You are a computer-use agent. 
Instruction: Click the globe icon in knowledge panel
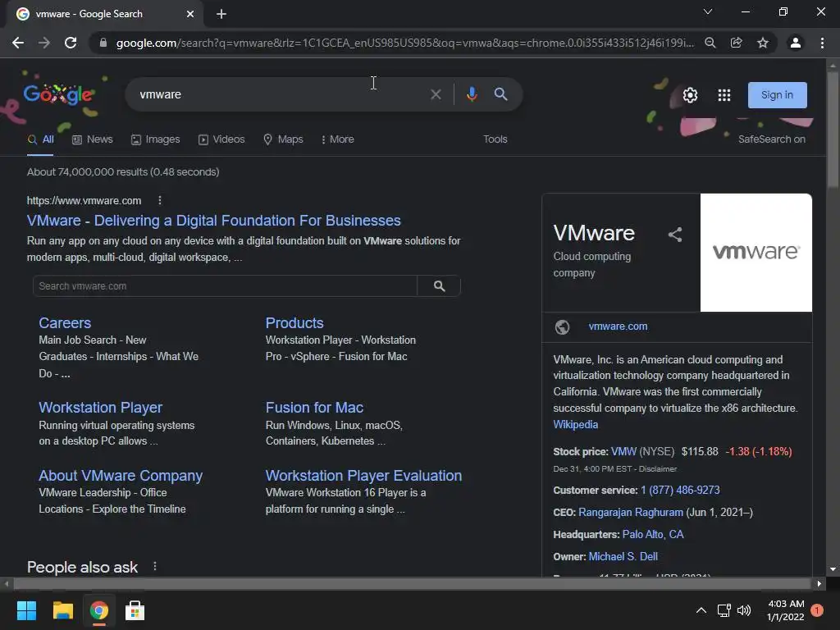coord(562,326)
